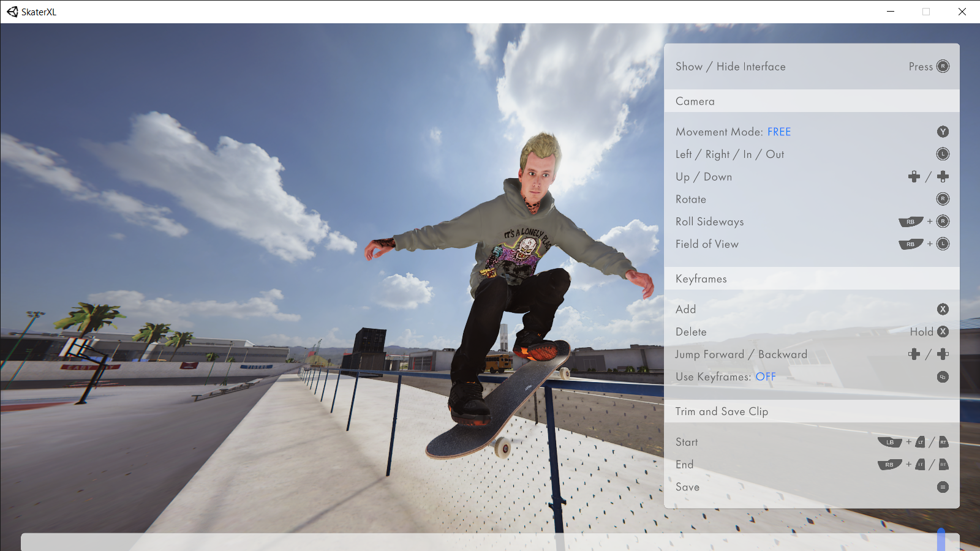Click the RT trigger icon in the Start row
The width and height of the screenshot is (980, 551).
coord(943,442)
